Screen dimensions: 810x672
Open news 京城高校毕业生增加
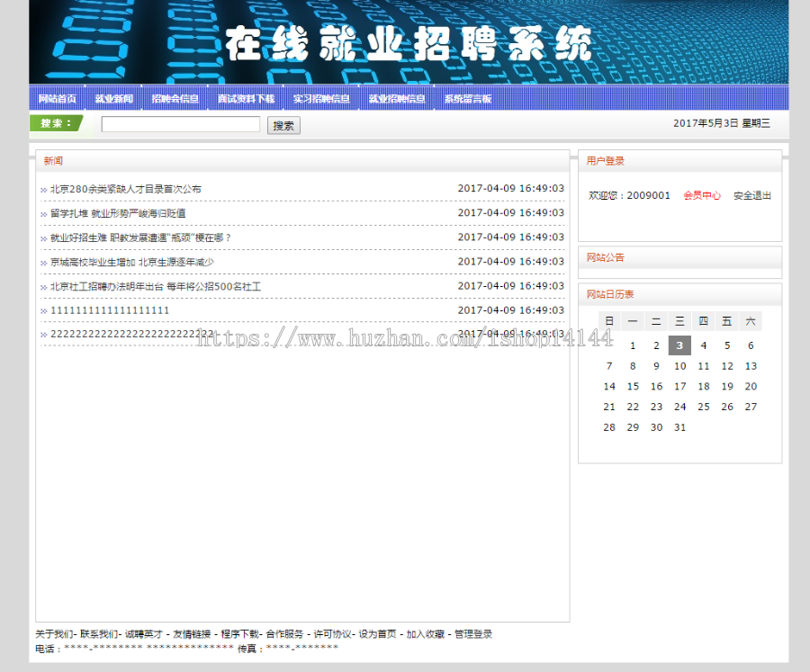[x=131, y=262]
